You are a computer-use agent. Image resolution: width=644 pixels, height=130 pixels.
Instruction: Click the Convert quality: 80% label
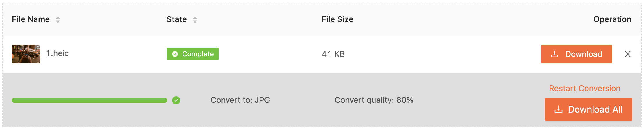[374, 100]
